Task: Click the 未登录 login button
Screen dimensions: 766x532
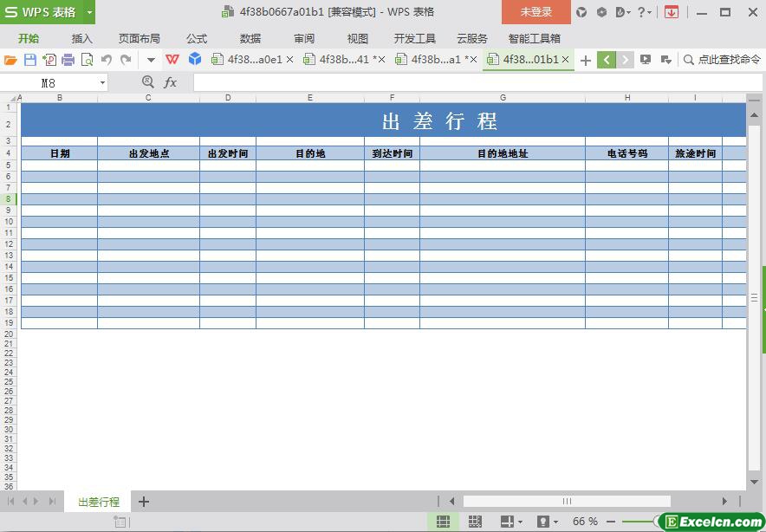Action: 536,12
